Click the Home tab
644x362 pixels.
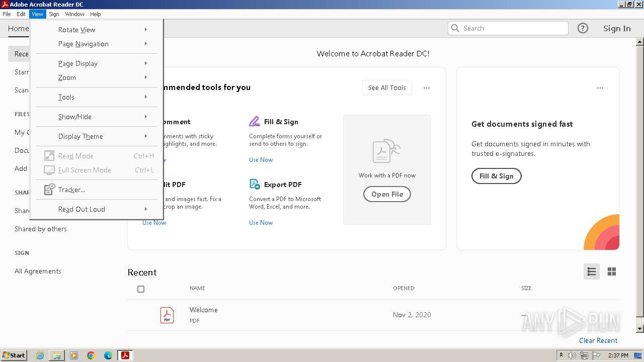pyautogui.click(x=19, y=29)
